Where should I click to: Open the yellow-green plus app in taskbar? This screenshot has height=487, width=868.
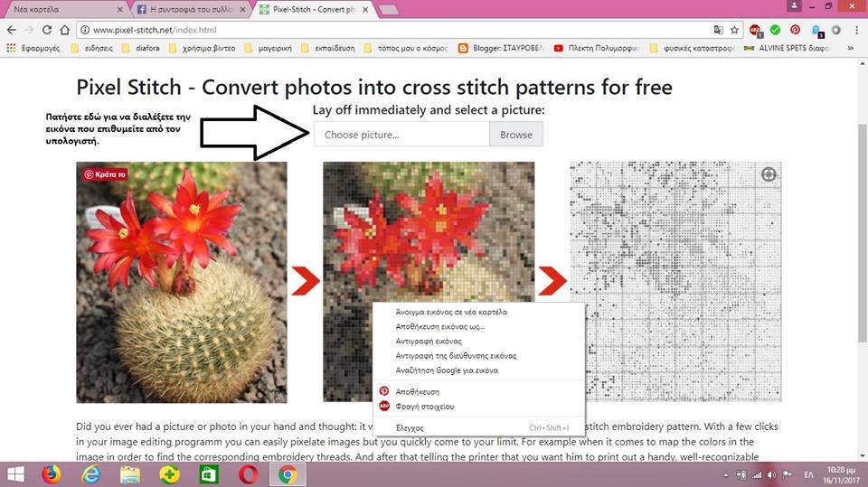click(169, 475)
